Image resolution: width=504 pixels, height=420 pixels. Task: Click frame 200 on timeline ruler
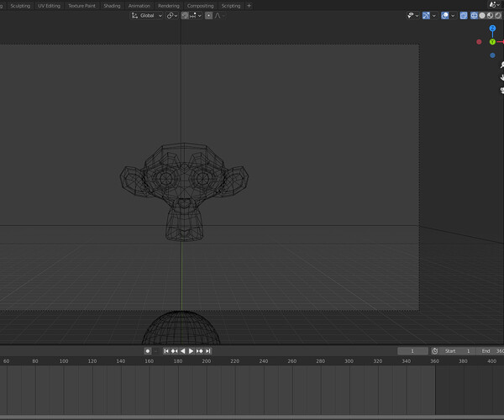(x=207, y=361)
